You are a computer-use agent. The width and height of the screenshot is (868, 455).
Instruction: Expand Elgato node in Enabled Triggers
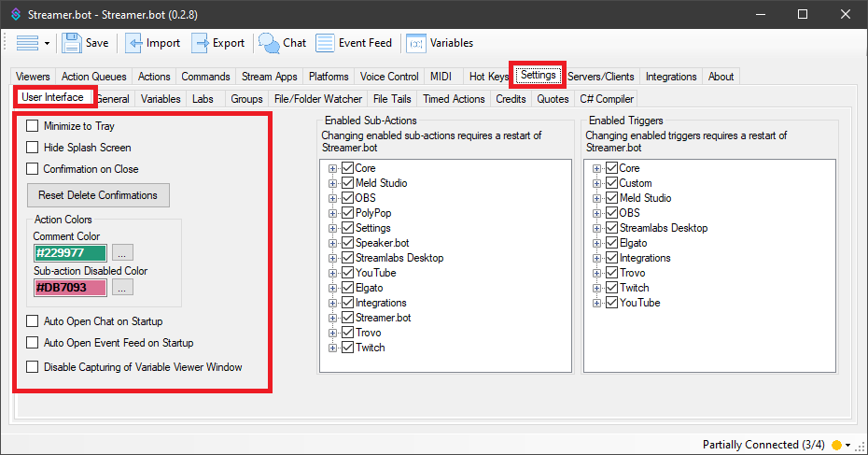pos(596,243)
